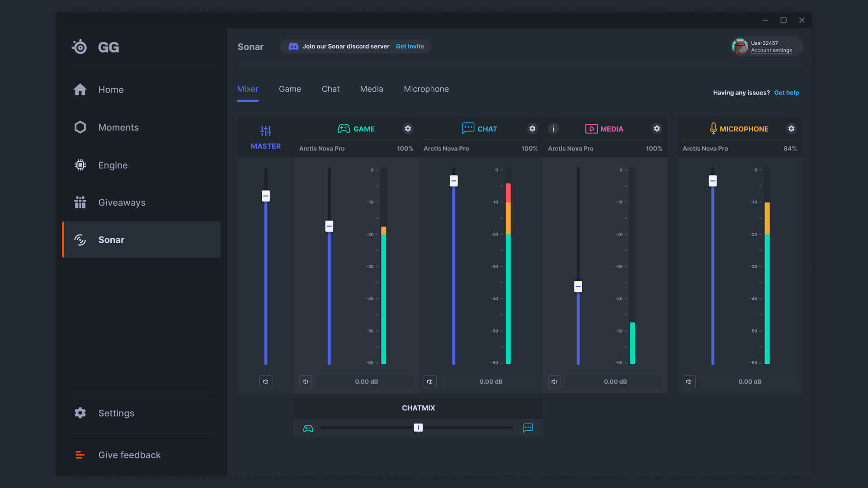Open Account settings link
This screenshot has height=488, width=868.
click(x=771, y=51)
